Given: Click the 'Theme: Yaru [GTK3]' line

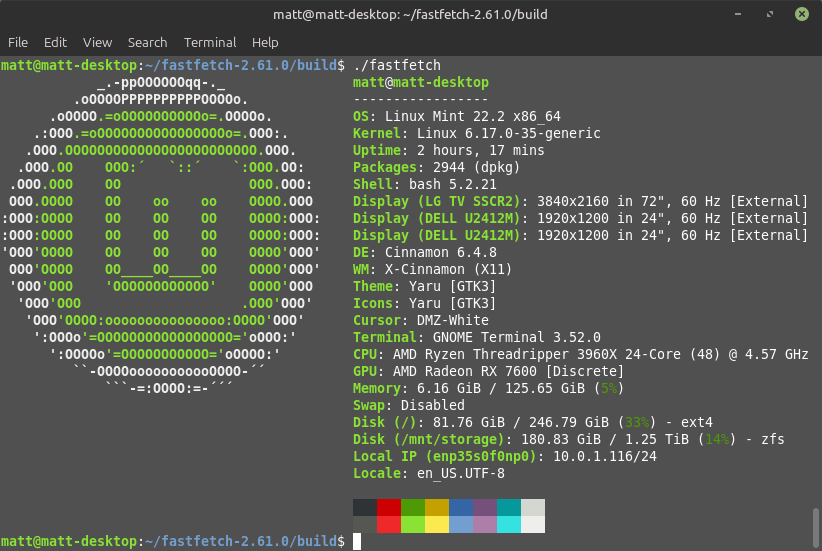Looking at the screenshot, I should (x=425, y=286).
